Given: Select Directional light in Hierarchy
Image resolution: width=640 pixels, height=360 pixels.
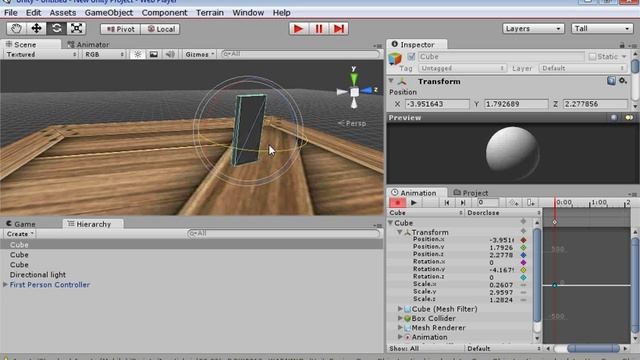Looking at the screenshot, I should pyautogui.click(x=38, y=275).
